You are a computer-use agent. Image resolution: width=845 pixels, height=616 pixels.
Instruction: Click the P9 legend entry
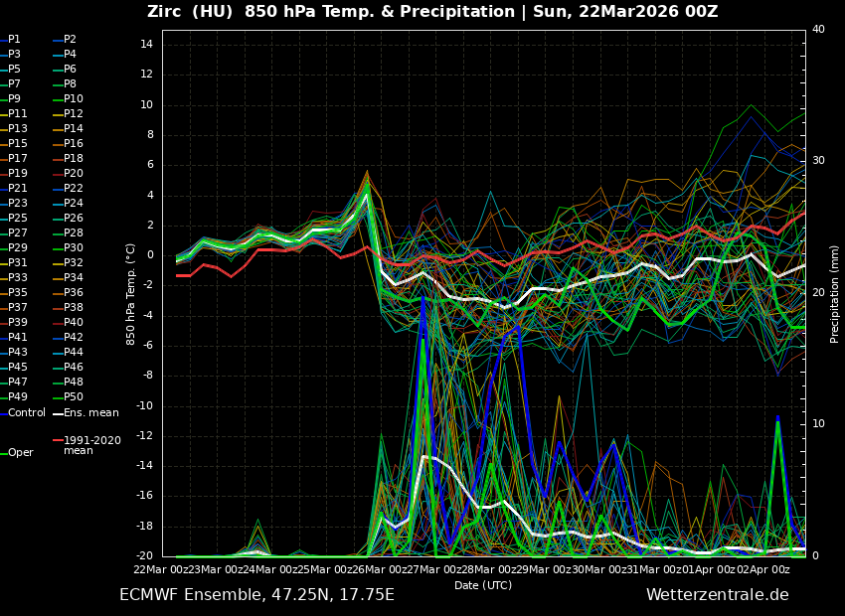click(14, 99)
